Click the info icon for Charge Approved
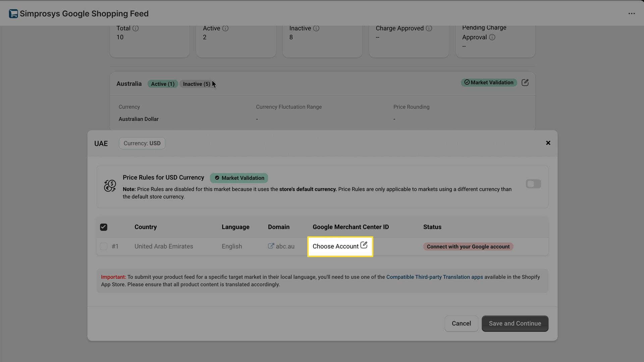 pyautogui.click(x=429, y=28)
